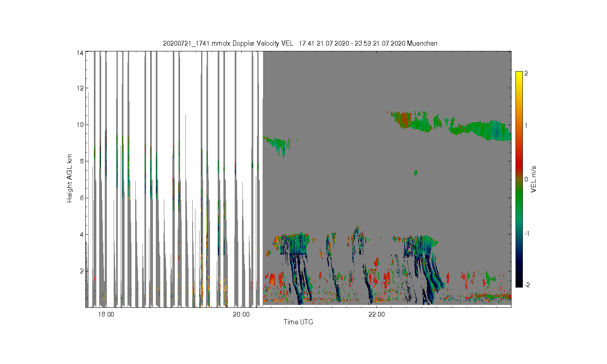Click the colorbar tick label '0'
Image resolution: width=607 pixels, height=364 pixels.
click(x=526, y=179)
